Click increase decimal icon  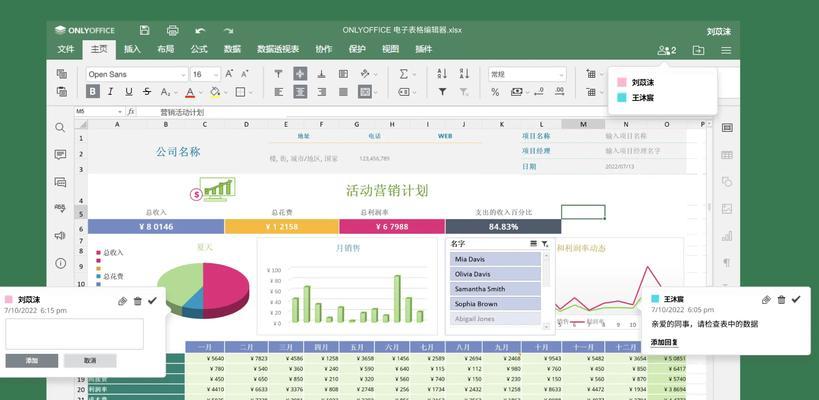pyautogui.click(x=559, y=92)
